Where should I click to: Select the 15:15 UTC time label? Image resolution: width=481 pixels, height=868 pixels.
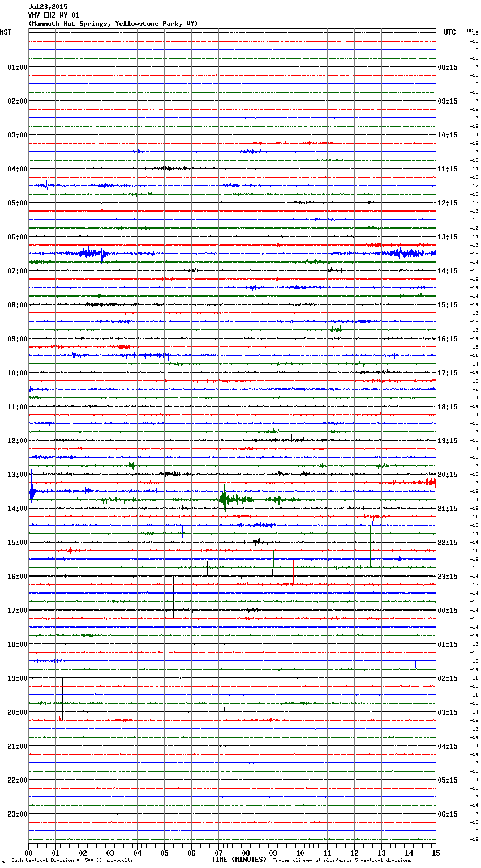click(448, 305)
